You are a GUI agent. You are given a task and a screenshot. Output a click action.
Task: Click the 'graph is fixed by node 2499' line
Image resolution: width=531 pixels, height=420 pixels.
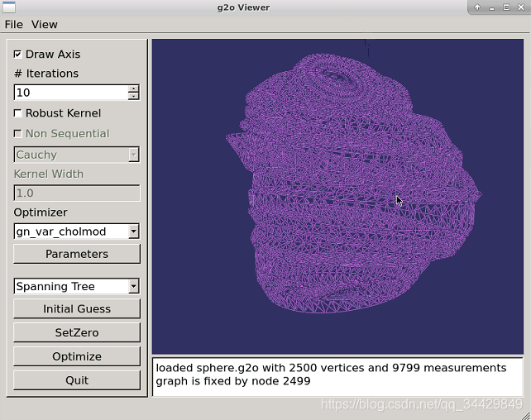pyautogui.click(x=233, y=381)
